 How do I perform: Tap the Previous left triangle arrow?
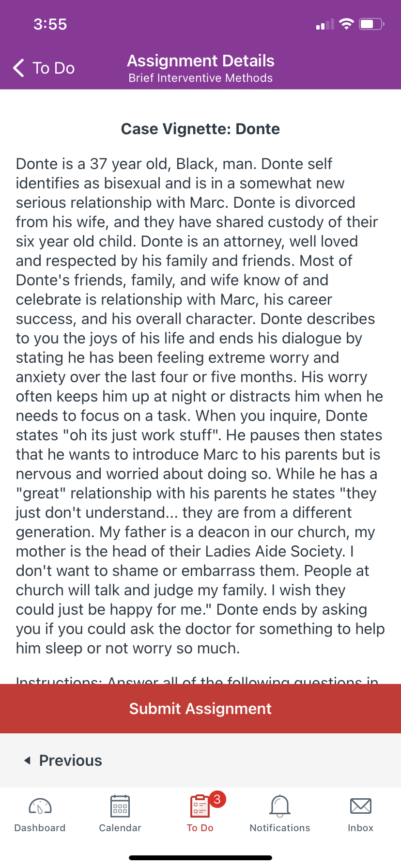pos(27,760)
